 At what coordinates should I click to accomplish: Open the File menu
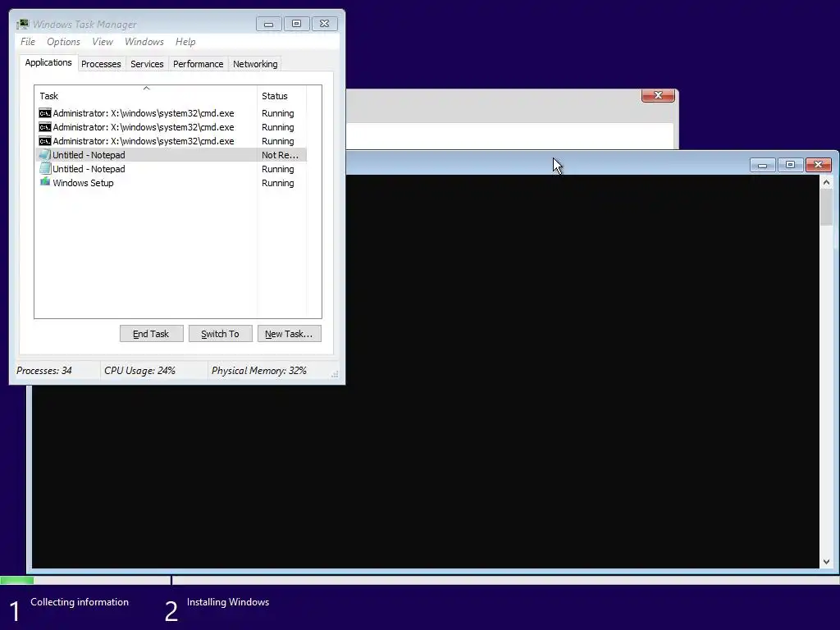[x=28, y=42]
